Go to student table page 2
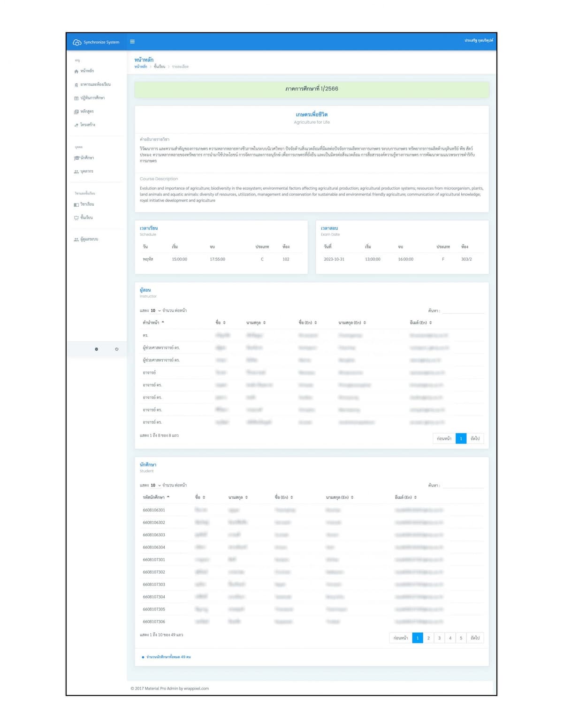Viewport: 563px width, 728px height. pos(428,638)
